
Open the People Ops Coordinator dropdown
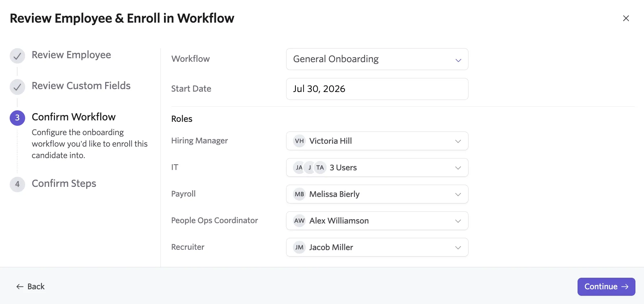pos(377,221)
